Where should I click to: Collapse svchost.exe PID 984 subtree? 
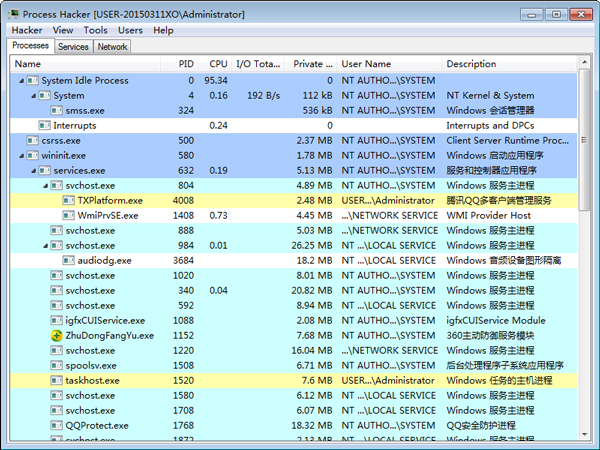46,246
